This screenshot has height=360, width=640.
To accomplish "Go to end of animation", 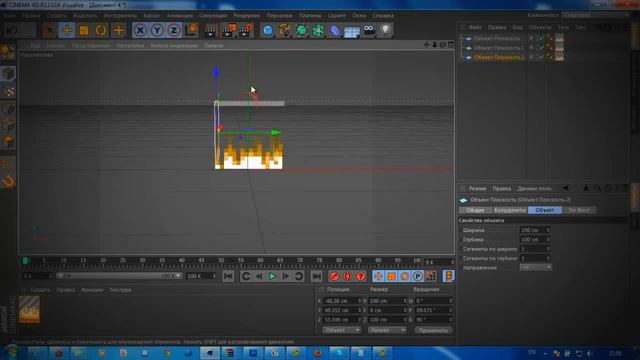I will point(316,276).
